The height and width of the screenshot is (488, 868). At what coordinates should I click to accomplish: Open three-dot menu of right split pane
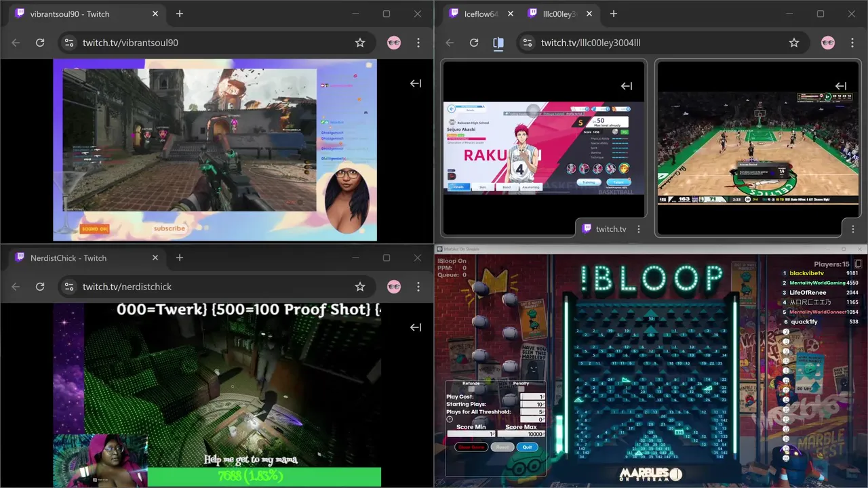852,228
